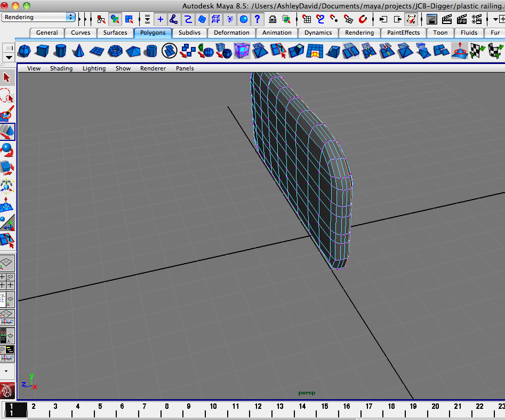Click the Maya logo icon bottom left
The image size is (505, 420).
(7, 390)
